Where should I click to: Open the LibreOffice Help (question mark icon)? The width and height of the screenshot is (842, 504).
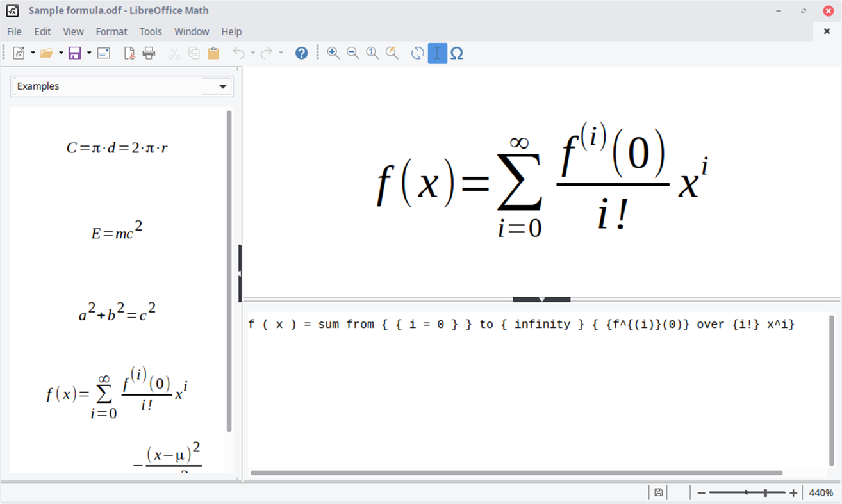301,53
